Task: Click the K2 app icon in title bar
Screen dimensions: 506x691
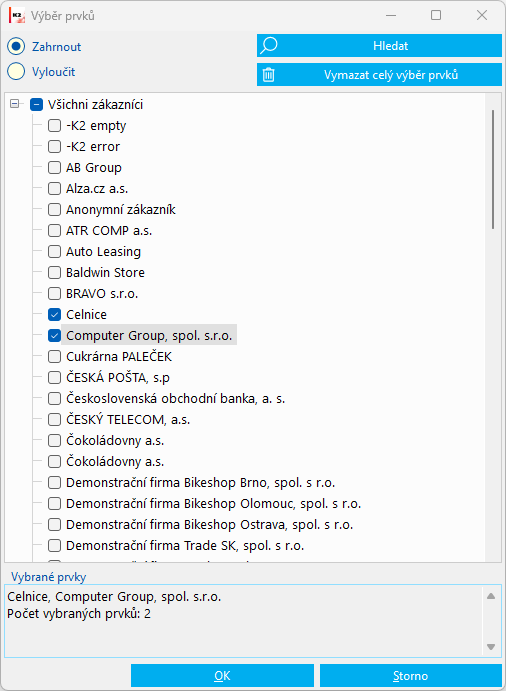Action: (17, 16)
